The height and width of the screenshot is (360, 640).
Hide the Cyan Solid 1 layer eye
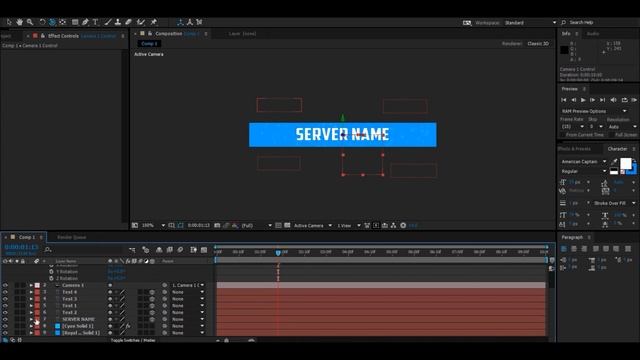[x=5, y=326]
